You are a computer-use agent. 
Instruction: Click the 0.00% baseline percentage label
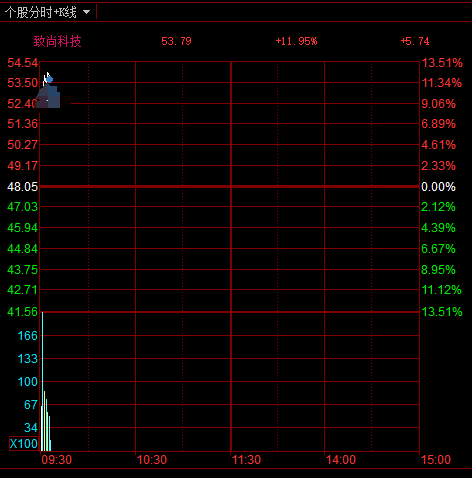(x=438, y=187)
